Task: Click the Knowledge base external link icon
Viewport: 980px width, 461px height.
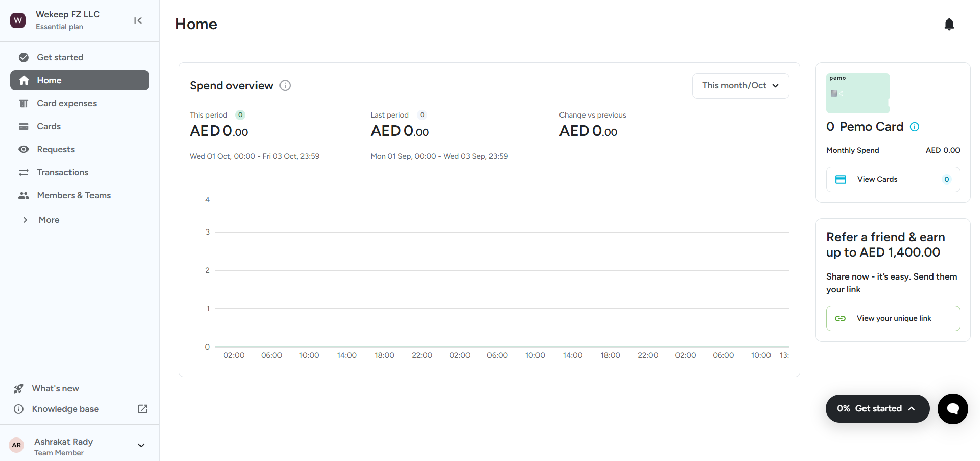Action: (143, 409)
